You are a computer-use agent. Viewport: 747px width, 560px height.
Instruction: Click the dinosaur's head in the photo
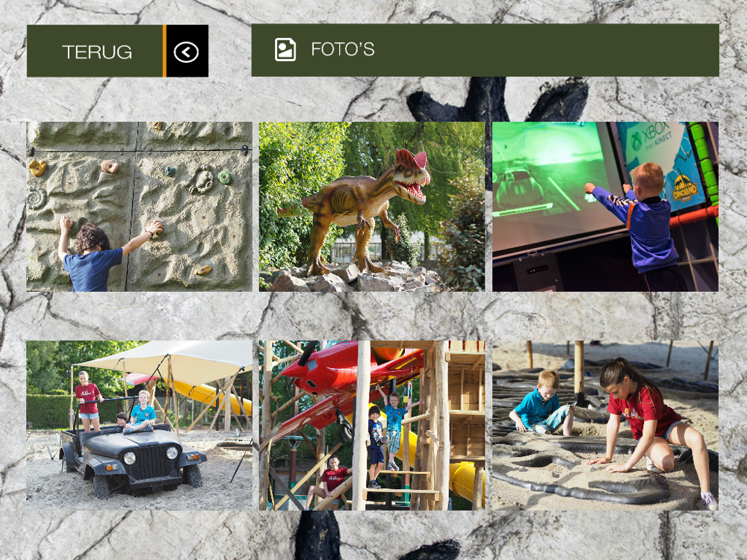click(411, 177)
